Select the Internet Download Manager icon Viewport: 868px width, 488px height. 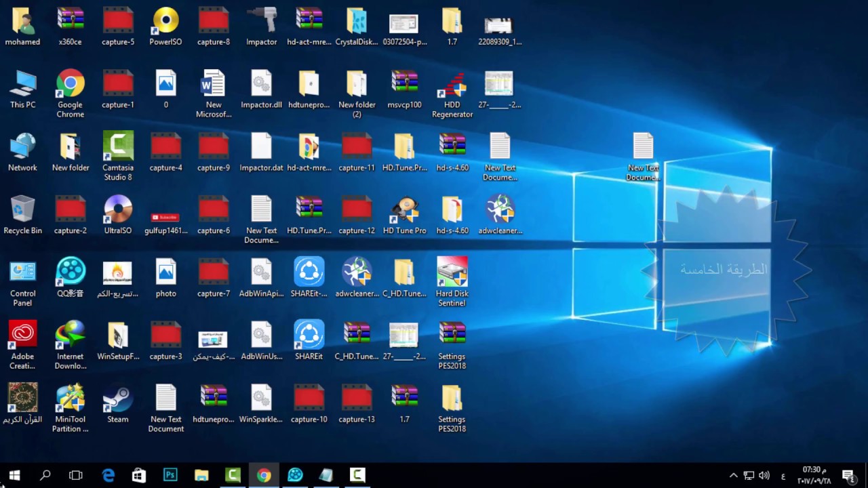71,344
